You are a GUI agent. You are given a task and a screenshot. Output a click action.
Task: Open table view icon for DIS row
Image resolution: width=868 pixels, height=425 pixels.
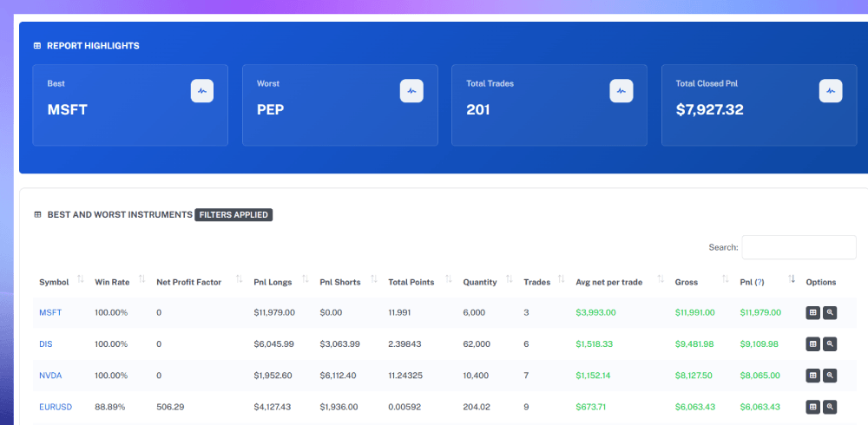click(812, 344)
